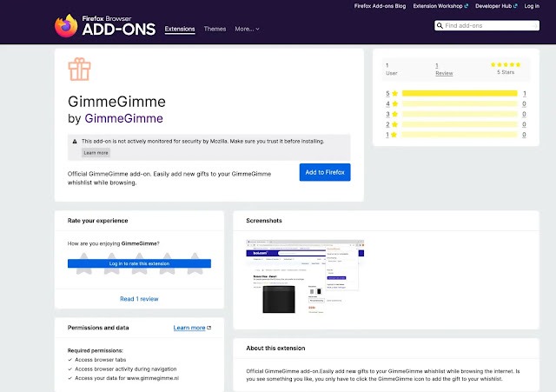Click Log in to rate this extension
The width and height of the screenshot is (556, 392).
pyautogui.click(x=139, y=263)
